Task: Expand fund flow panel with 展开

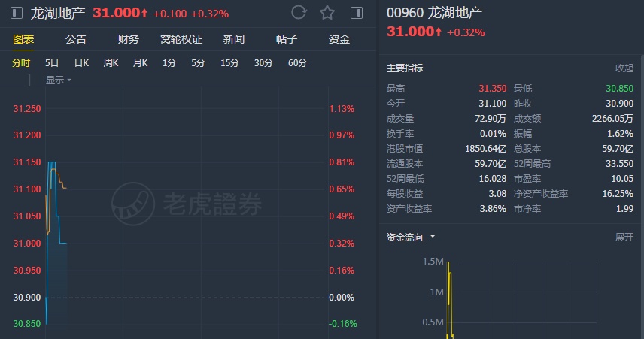Action: [x=624, y=238]
